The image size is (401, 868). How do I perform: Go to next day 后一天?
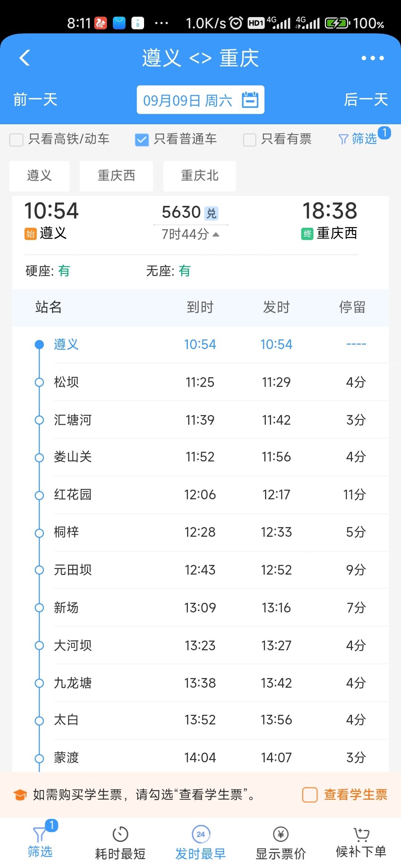[x=366, y=100]
